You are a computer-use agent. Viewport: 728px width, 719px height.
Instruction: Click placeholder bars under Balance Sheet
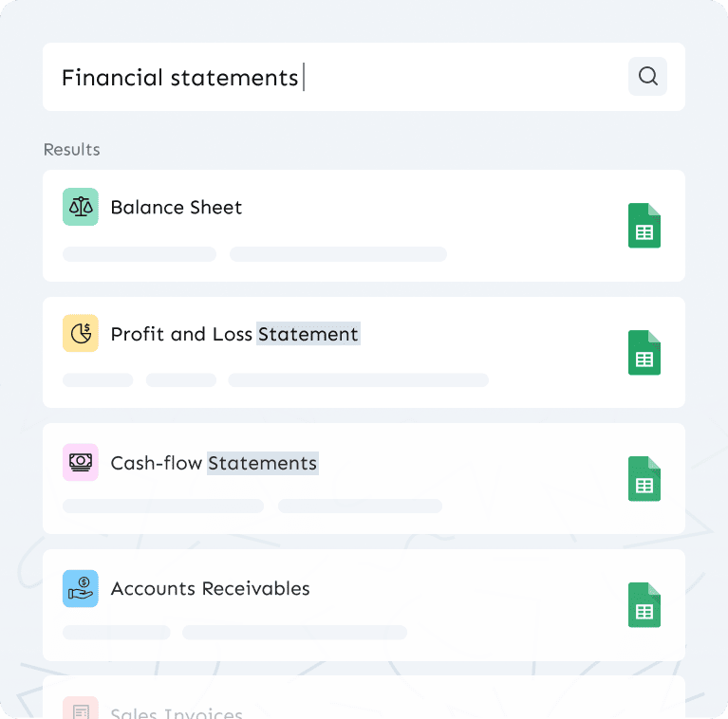pos(254,254)
